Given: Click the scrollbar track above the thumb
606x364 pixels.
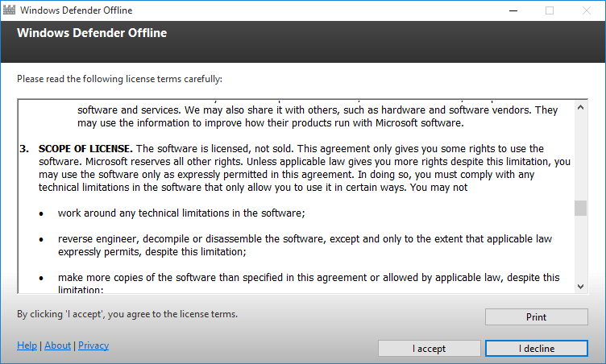Looking at the screenshot, I should pyautogui.click(x=580, y=157).
